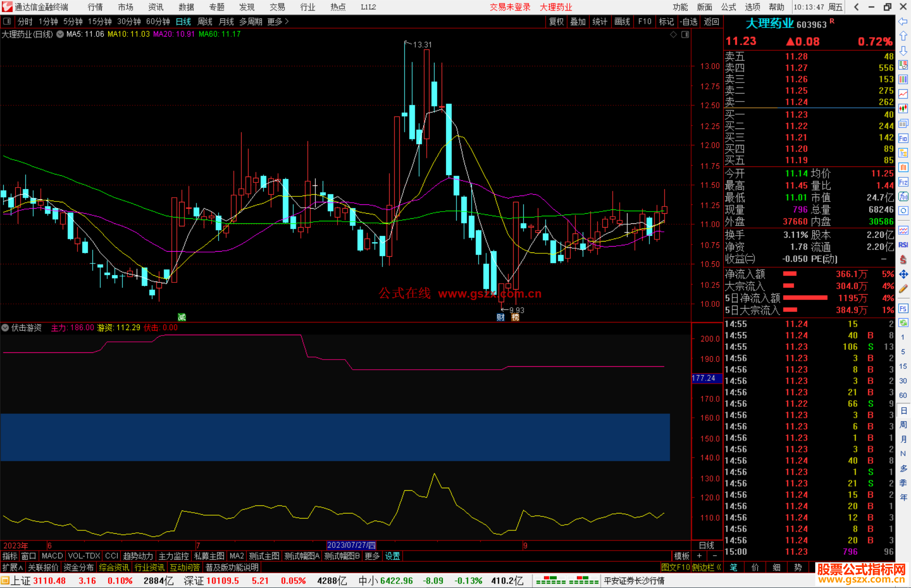Toggle the 大理药业 main chart settings circle
The height and width of the screenshot is (588, 911).
[x=60, y=34]
